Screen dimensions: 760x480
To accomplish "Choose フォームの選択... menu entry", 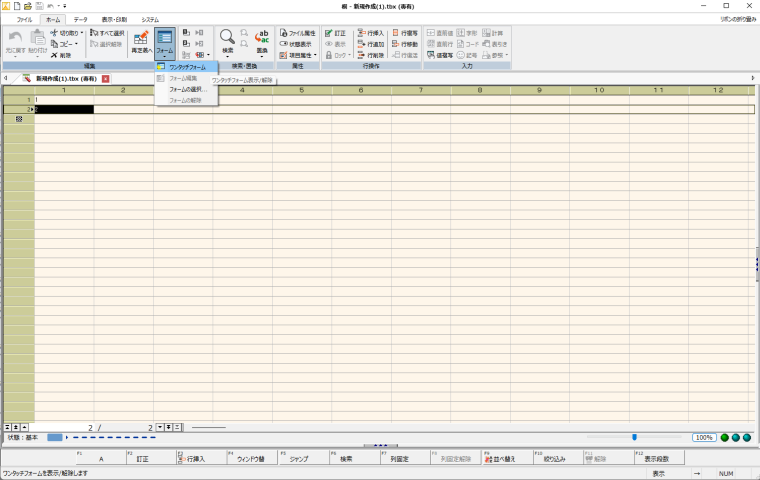I will tap(188, 89).
